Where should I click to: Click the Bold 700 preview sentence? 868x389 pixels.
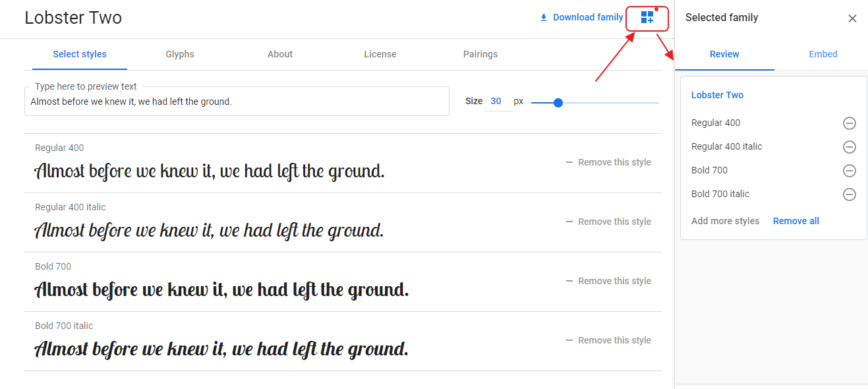click(221, 289)
